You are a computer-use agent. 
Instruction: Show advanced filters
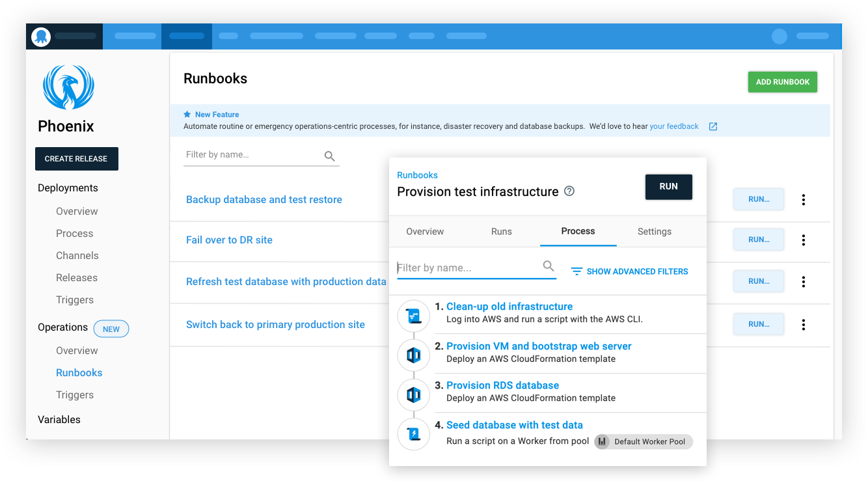(630, 271)
